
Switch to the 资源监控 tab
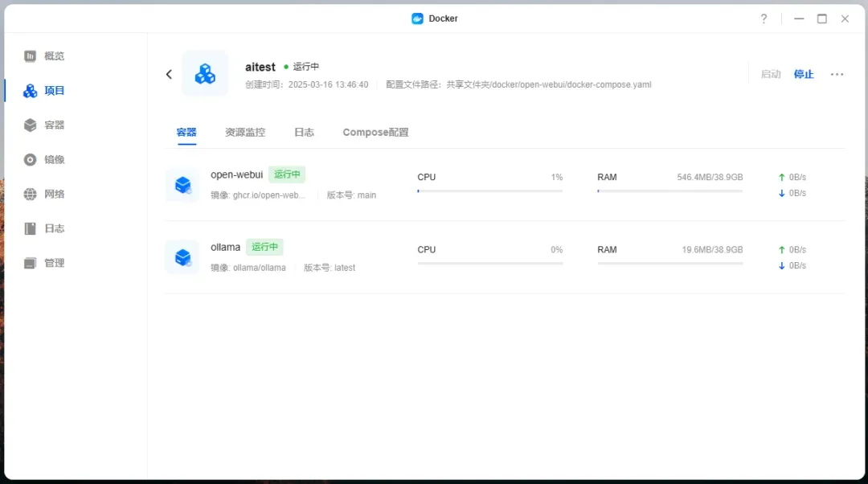pos(245,133)
